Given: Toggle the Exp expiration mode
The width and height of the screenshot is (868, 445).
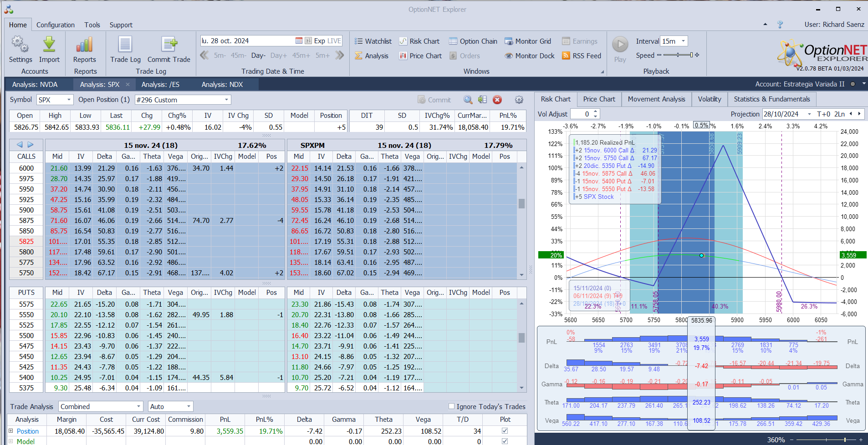Looking at the screenshot, I should point(320,40).
